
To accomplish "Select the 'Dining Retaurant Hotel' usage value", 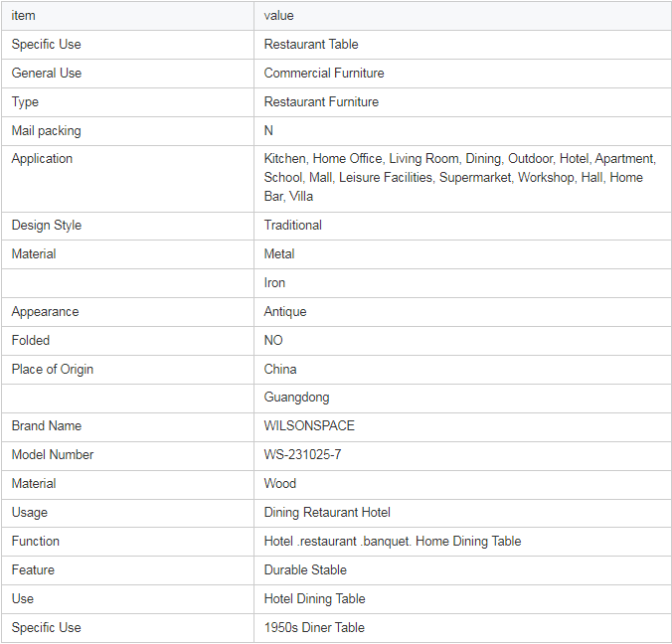I will pyautogui.click(x=327, y=512).
